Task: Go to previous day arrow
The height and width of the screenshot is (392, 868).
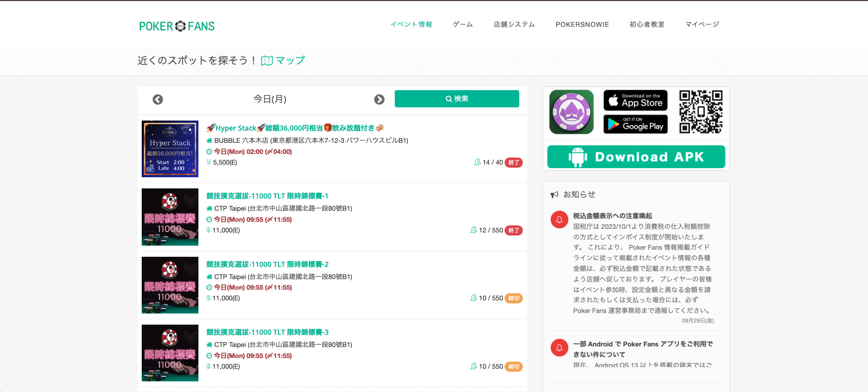Action: (x=158, y=100)
